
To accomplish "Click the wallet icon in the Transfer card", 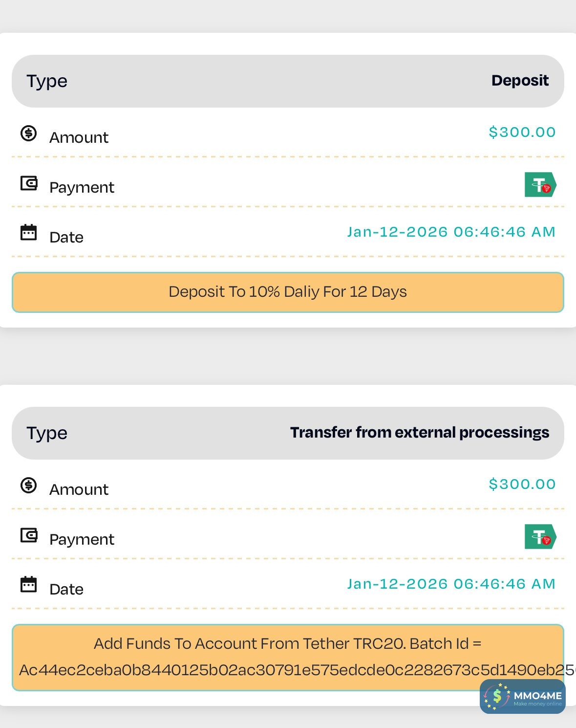I will (29, 535).
